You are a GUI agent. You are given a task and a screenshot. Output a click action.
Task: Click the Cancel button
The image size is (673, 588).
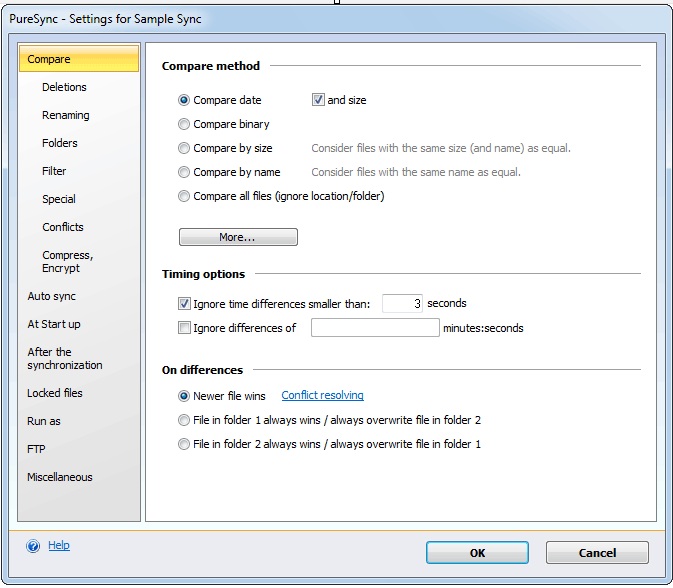pyautogui.click(x=597, y=553)
